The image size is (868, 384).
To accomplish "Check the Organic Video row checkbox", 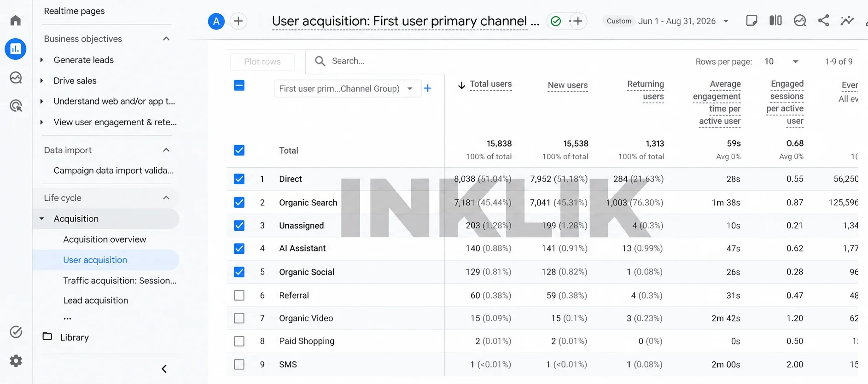I will [239, 318].
